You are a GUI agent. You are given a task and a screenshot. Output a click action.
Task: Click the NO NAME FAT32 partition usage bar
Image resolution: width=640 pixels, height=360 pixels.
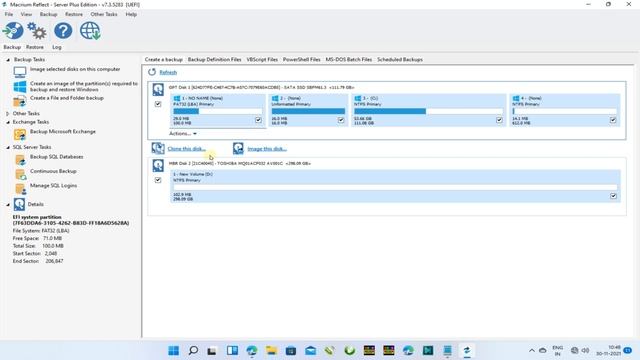pos(218,111)
